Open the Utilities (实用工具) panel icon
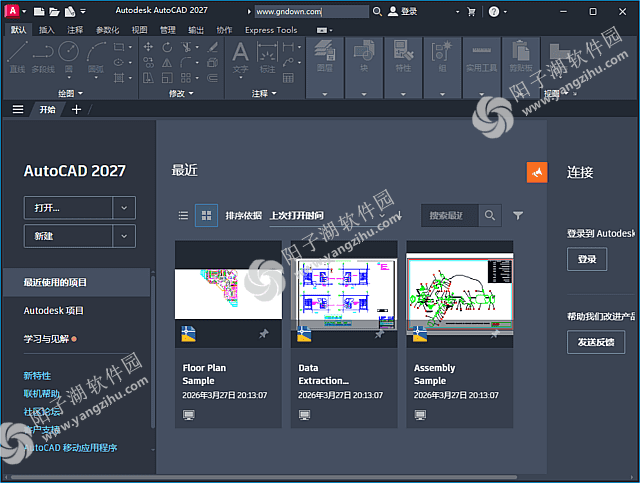Viewport: 640px width, 483px height. click(x=482, y=56)
